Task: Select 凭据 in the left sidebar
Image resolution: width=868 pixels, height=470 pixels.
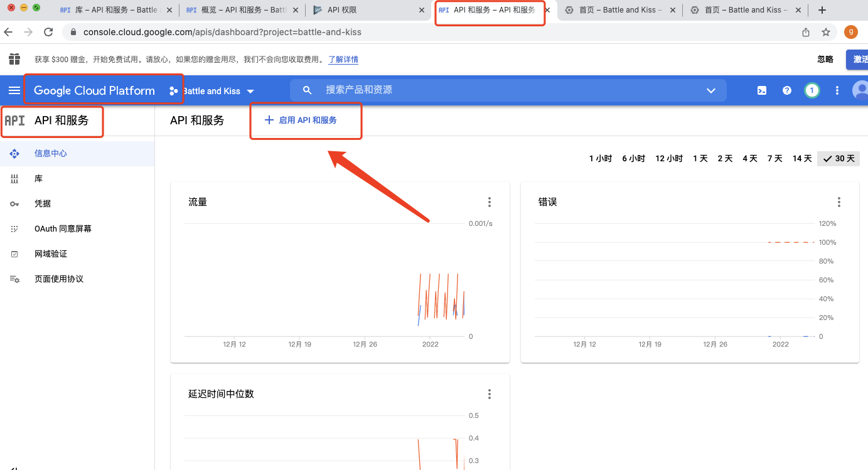Action: click(x=42, y=203)
